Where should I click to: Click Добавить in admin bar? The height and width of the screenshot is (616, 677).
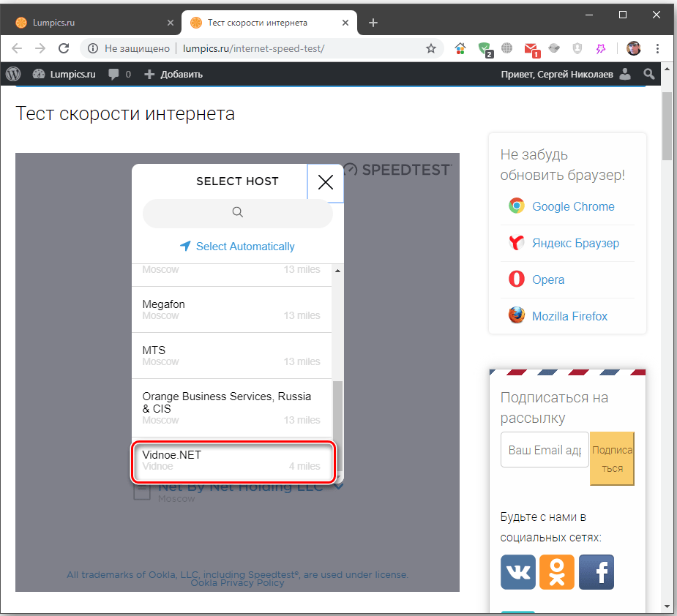(173, 74)
